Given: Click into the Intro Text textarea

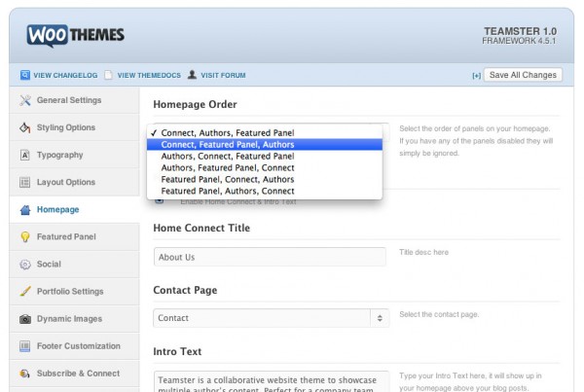Looking at the screenshot, I should (272, 380).
